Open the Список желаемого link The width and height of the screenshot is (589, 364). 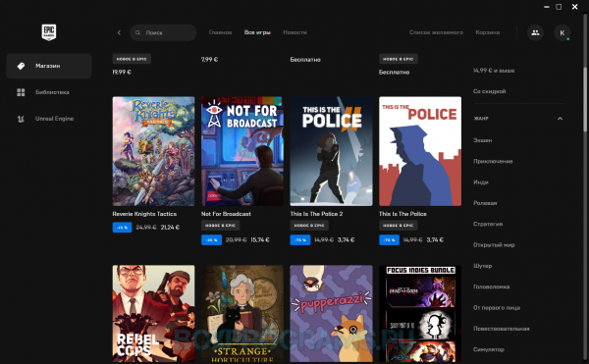click(436, 32)
